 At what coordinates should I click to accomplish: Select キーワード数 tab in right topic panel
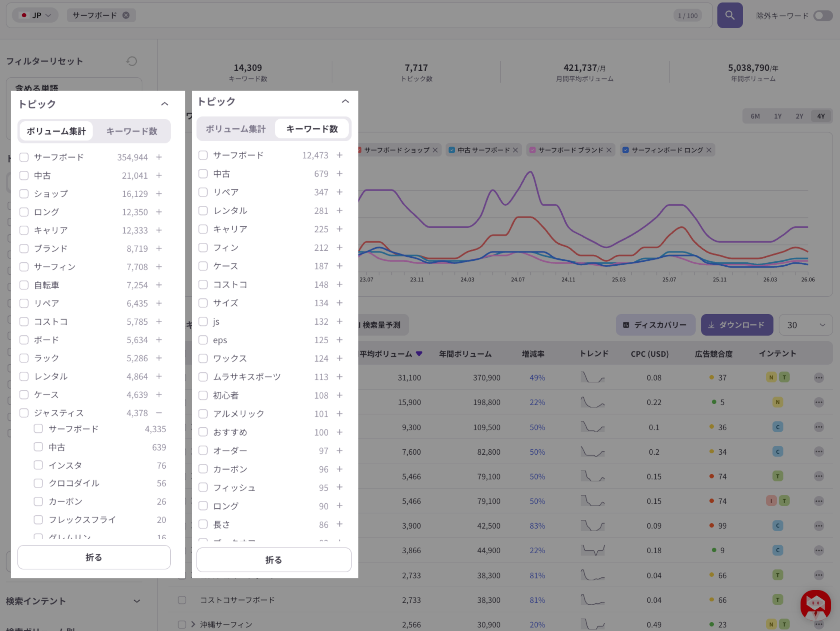coord(312,129)
